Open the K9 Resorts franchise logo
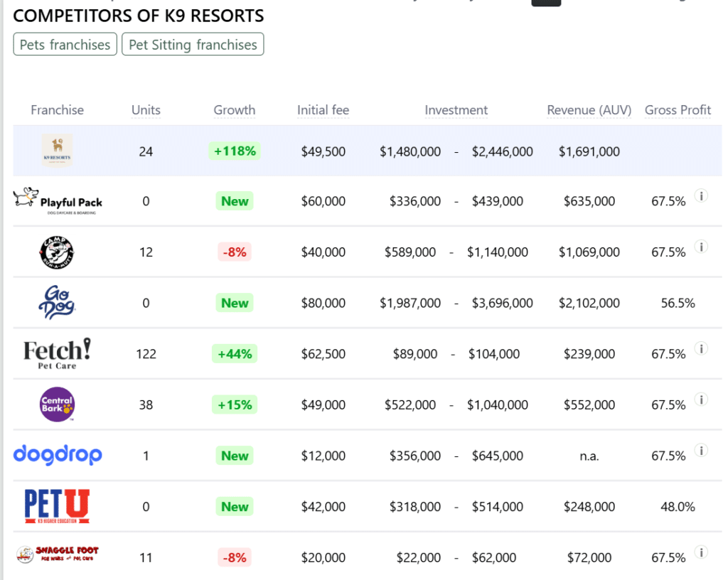 click(57, 151)
